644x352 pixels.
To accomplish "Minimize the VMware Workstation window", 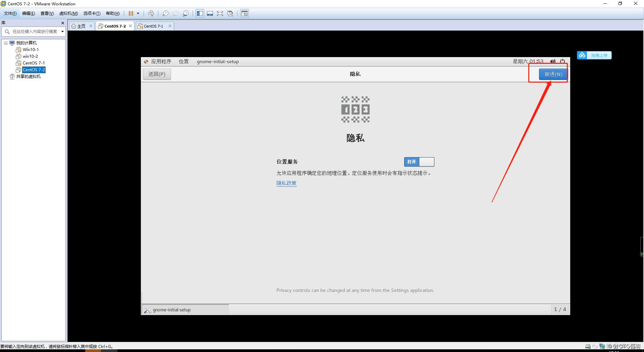I will pos(605,4).
